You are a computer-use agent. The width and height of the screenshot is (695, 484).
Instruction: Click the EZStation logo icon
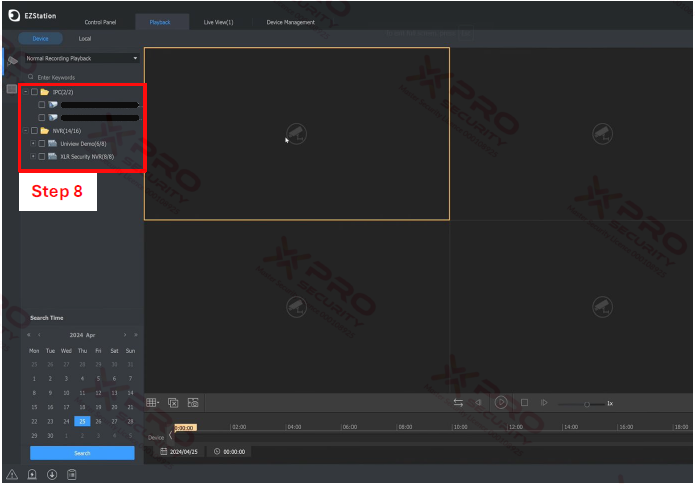point(14,16)
